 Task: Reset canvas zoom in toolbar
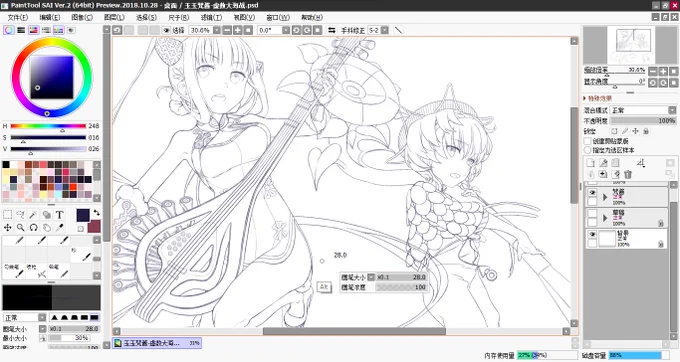tap(248, 30)
